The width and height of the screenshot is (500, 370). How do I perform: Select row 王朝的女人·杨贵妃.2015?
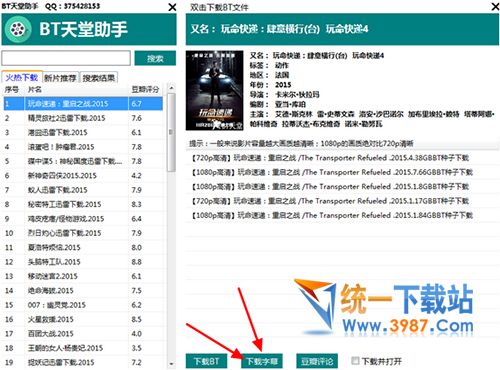[x=83, y=348]
